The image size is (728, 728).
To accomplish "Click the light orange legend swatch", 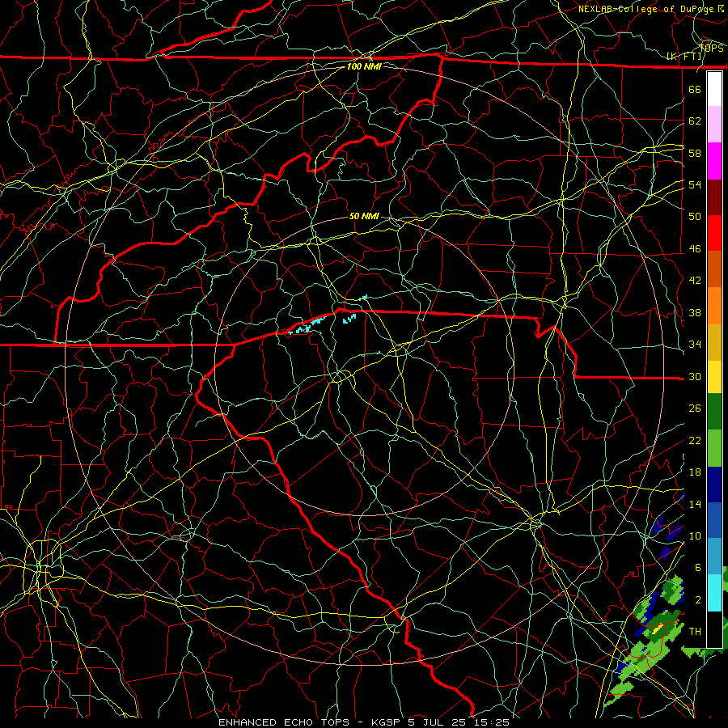I will [714, 306].
